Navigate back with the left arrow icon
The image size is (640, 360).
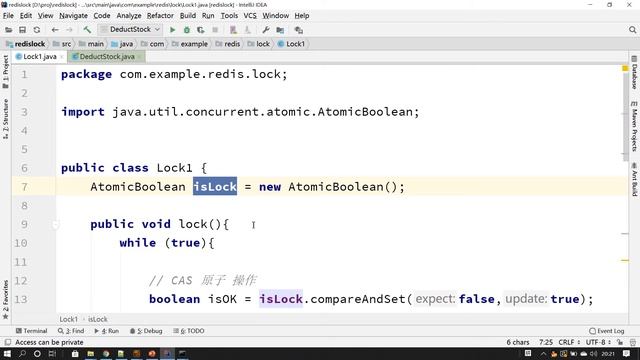(x=55, y=30)
